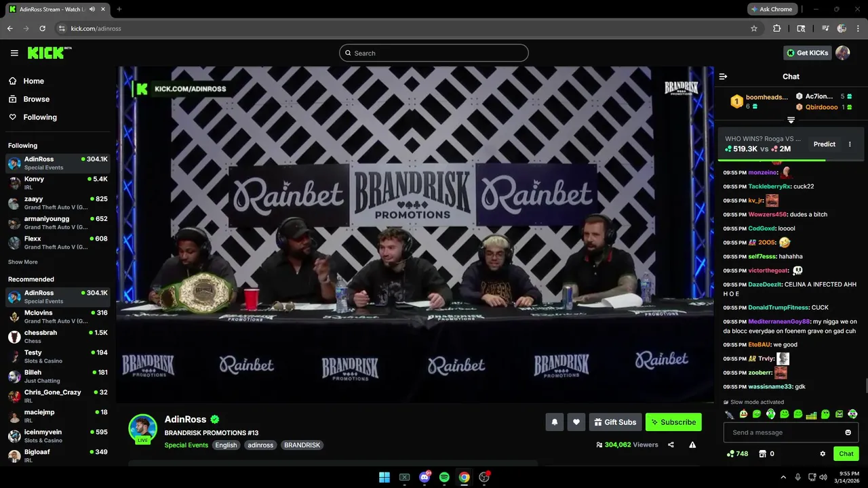
Task: Click the user profile avatar
Action: [x=843, y=53]
